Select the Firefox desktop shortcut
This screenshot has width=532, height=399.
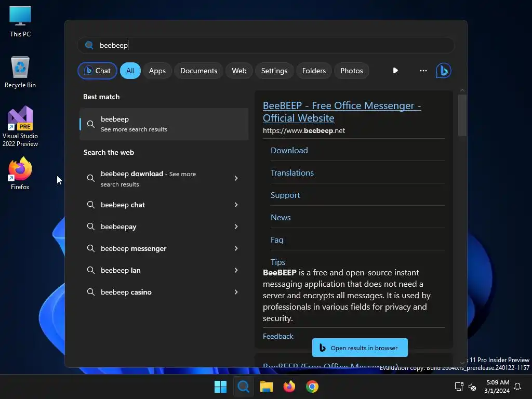click(20, 174)
